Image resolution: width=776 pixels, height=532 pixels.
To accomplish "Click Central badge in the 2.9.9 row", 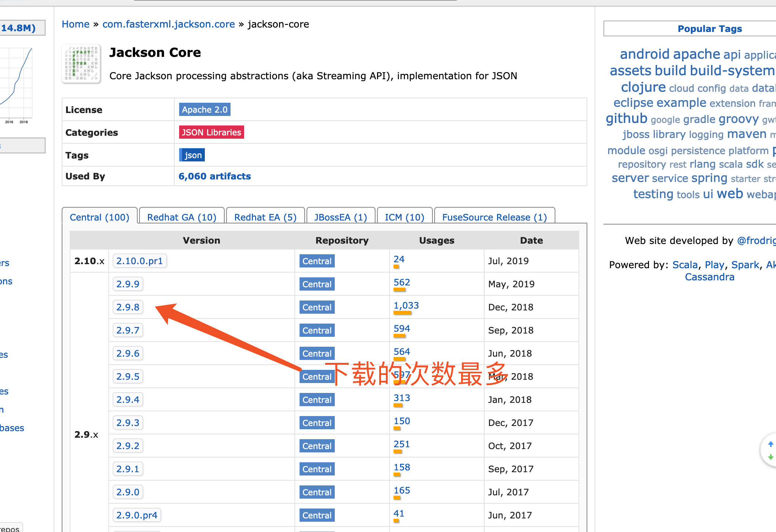I will (317, 284).
